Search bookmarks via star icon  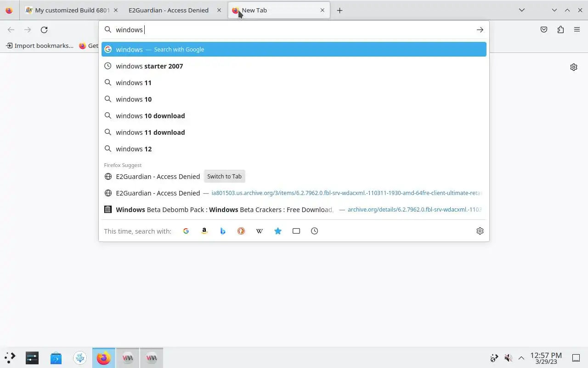point(278,231)
